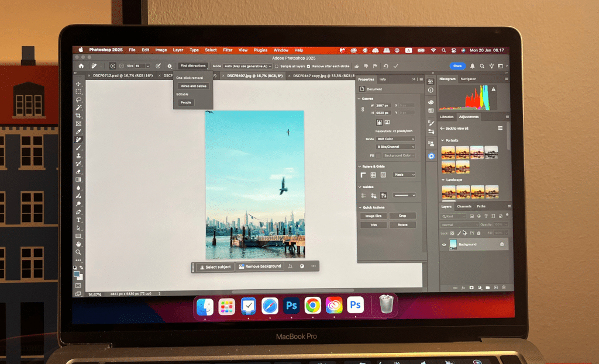Uncheck Remove after each stroke
599x364 pixels.
(309, 66)
